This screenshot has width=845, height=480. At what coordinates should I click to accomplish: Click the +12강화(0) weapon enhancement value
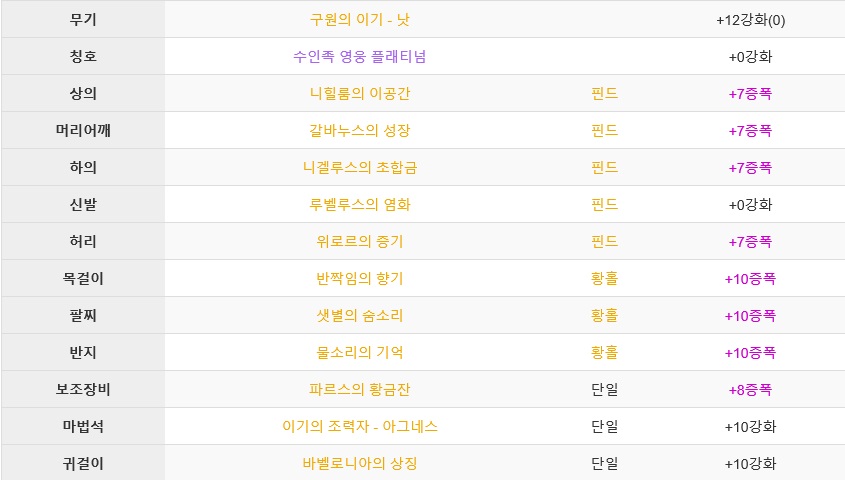[x=750, y=20]
